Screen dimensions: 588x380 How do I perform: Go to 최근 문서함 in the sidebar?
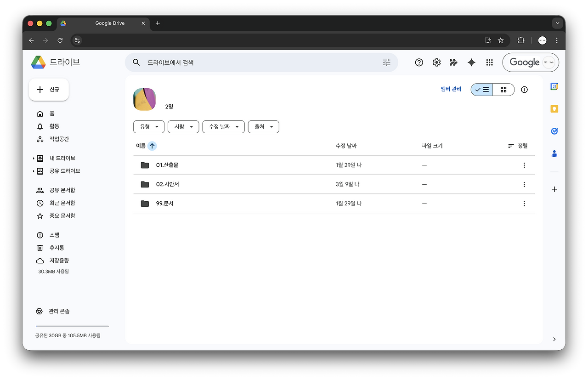tap(62, 203)
